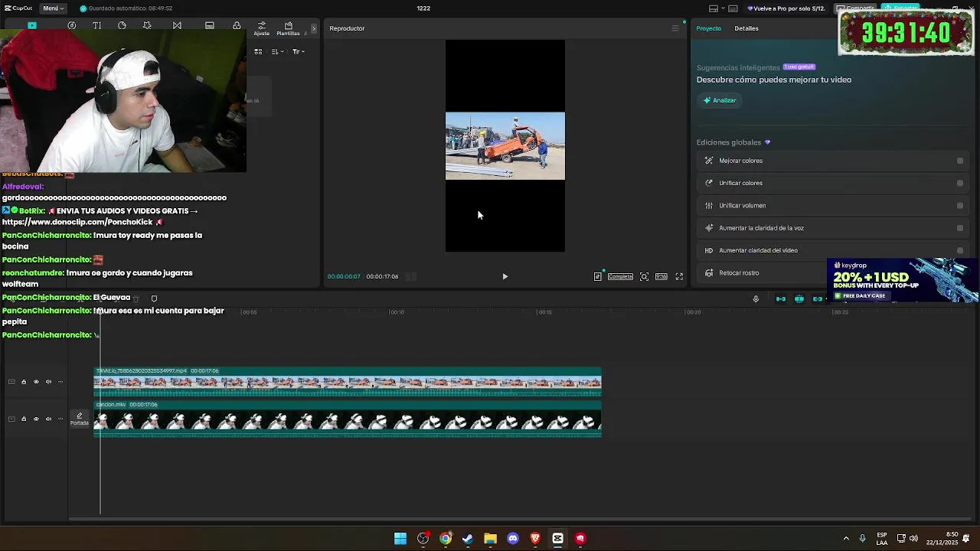
Task: Open the media sort dropdown
Action: 276,51
